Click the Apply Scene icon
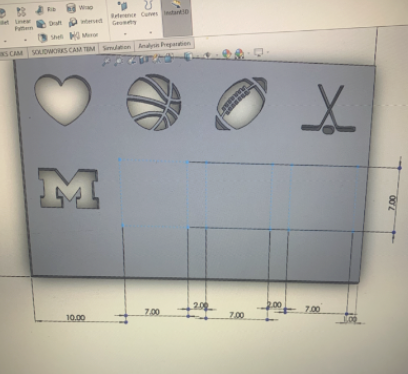Image resolution: width=408 pixels, height=374 pixels. pos(239,53)
